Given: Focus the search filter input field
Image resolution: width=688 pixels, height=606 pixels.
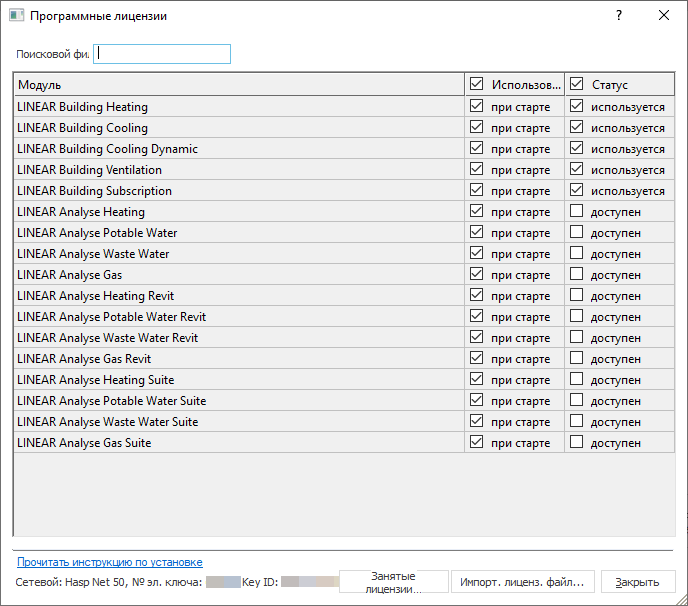Looking at the screenshot, I should pos(162,54).
